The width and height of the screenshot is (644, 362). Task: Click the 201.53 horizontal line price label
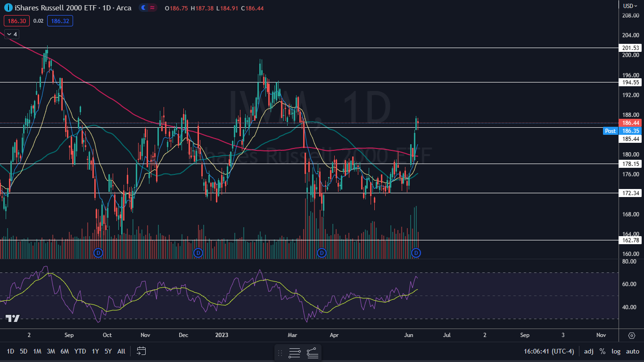[x=630, y=48]
